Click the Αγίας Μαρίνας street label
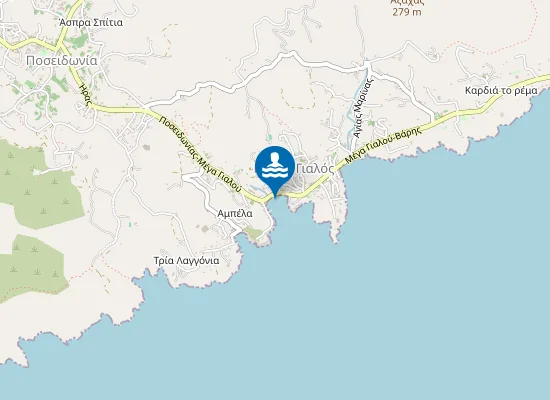The width and height of the screenshot is (550, 400). point(363,107)
